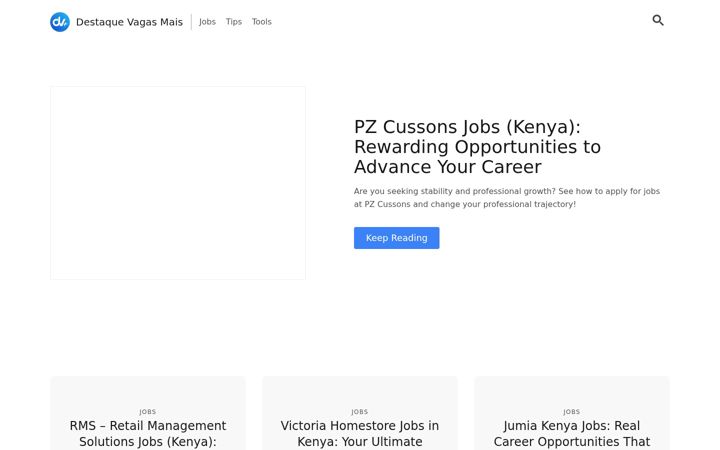This screenshot has width=720, height=450.
Task: Open the RMS Retail Management Solutions article title
Action: [148, 434]
